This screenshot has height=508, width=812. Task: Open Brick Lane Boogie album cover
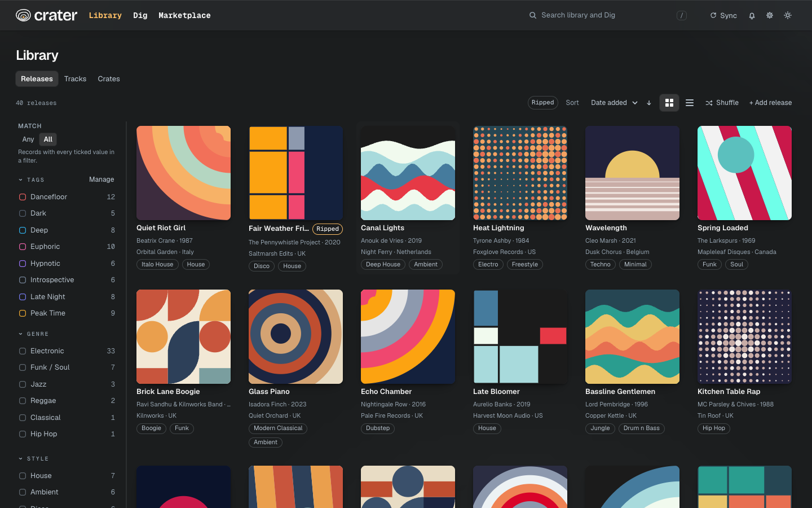point(183,336)
